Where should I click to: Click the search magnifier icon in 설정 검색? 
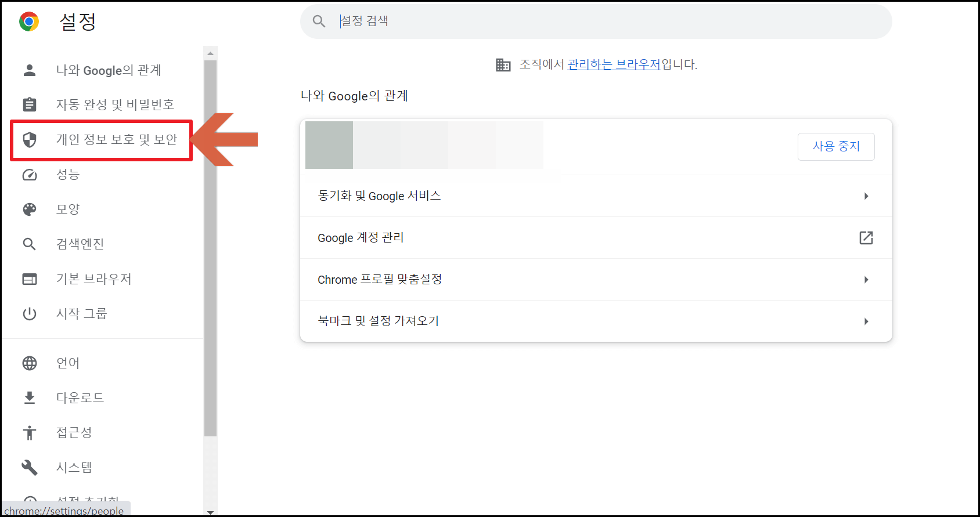(x=319, y=21)
